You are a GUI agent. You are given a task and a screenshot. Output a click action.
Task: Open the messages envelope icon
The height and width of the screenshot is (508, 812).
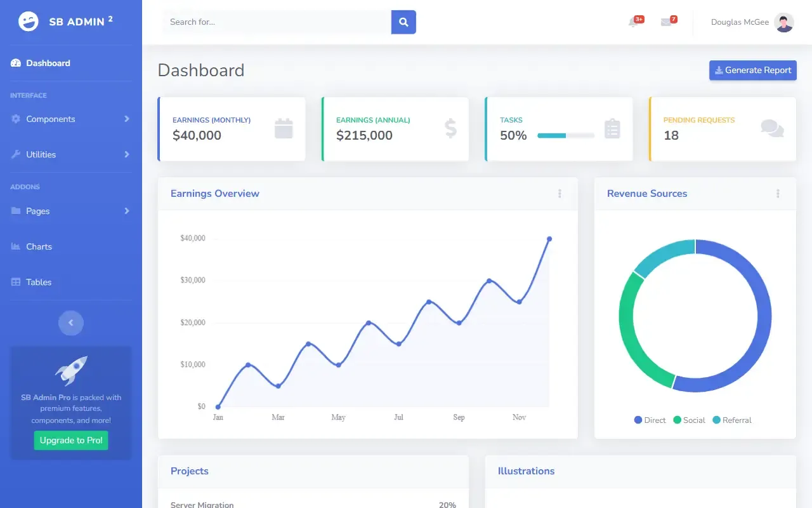pyautogui.click(x=665, y=22)
